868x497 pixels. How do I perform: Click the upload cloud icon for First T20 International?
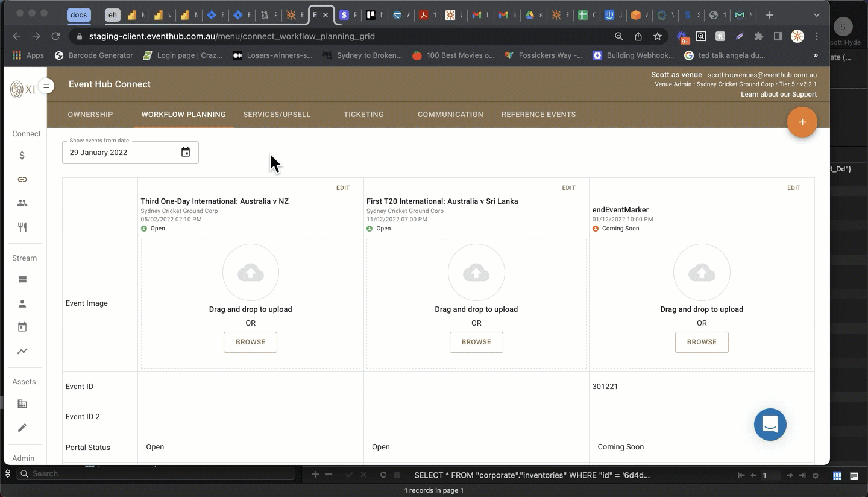coord(476,273)
